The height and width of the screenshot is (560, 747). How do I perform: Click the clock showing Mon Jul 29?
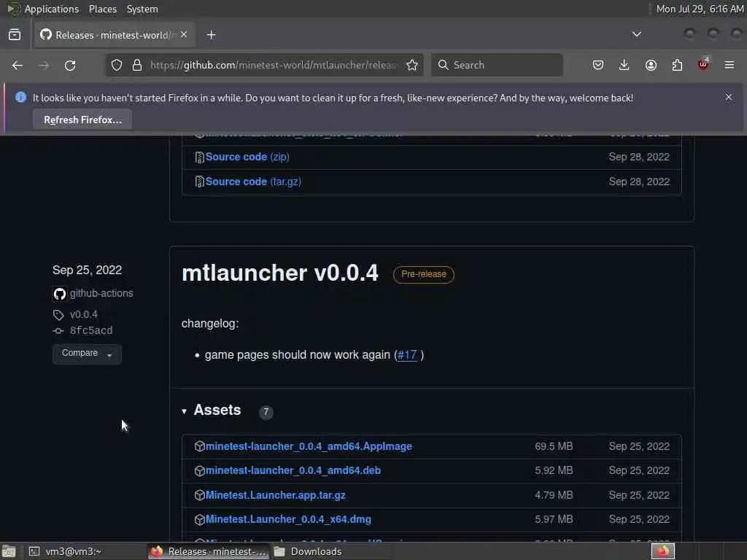point(700,9)
